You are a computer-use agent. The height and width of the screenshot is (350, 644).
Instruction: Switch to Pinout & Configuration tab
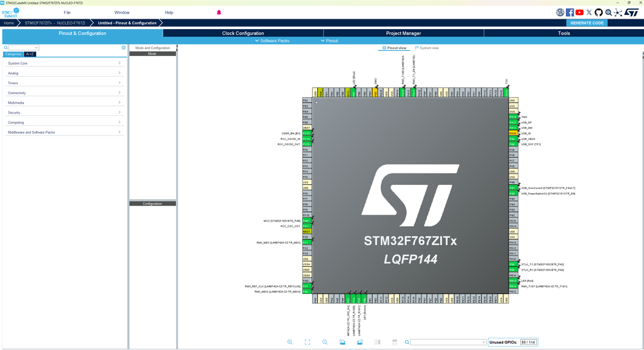point(83,34)
